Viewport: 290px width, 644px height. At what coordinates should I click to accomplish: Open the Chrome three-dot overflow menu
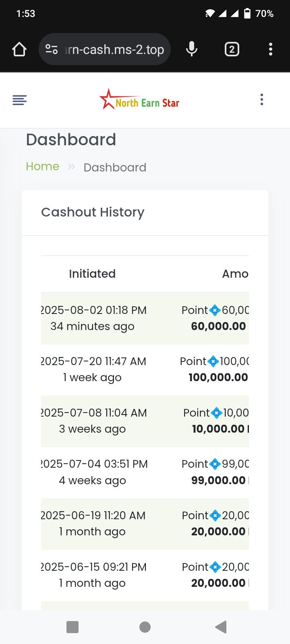coord(271,50)
